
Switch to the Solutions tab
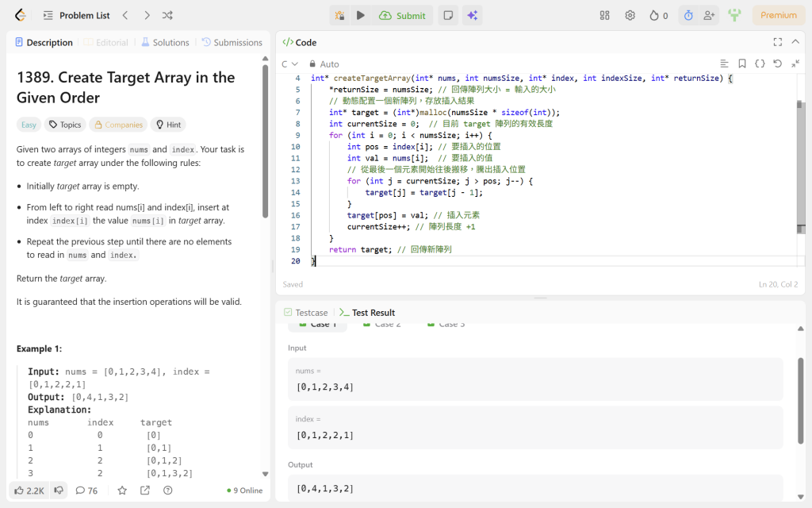tap(165, 43)
